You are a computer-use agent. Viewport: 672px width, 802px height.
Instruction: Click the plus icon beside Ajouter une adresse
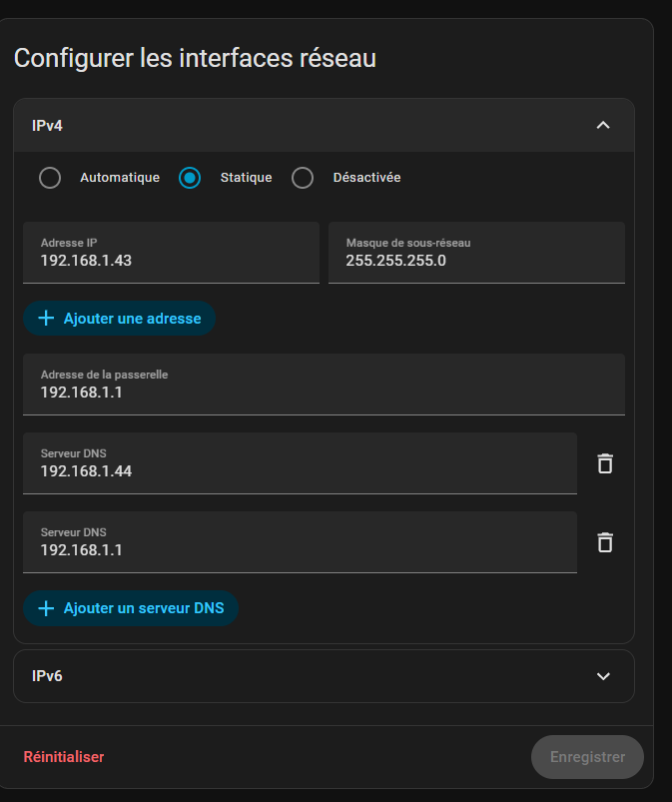tap(46, 319)
